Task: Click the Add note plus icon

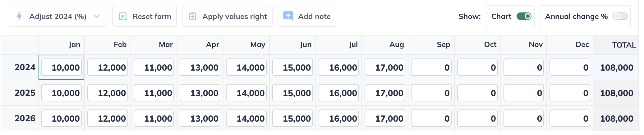Action: [x=288, y=16]
